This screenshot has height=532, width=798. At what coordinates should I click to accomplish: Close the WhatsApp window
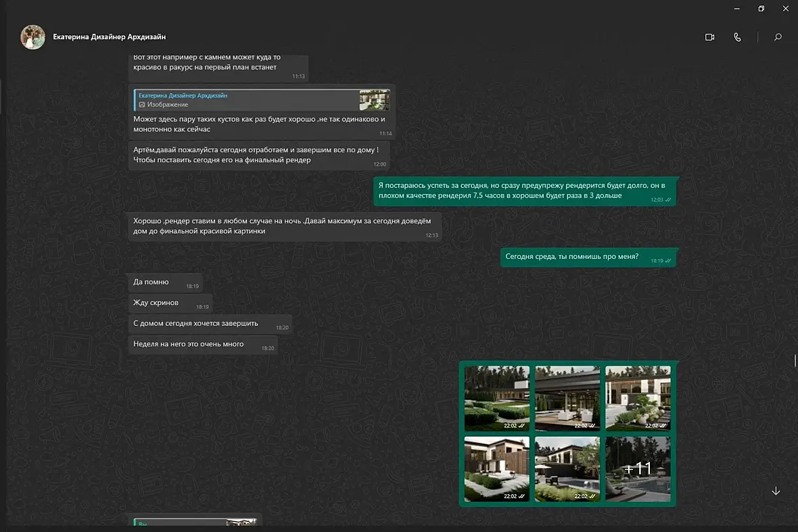click(786, 9)
